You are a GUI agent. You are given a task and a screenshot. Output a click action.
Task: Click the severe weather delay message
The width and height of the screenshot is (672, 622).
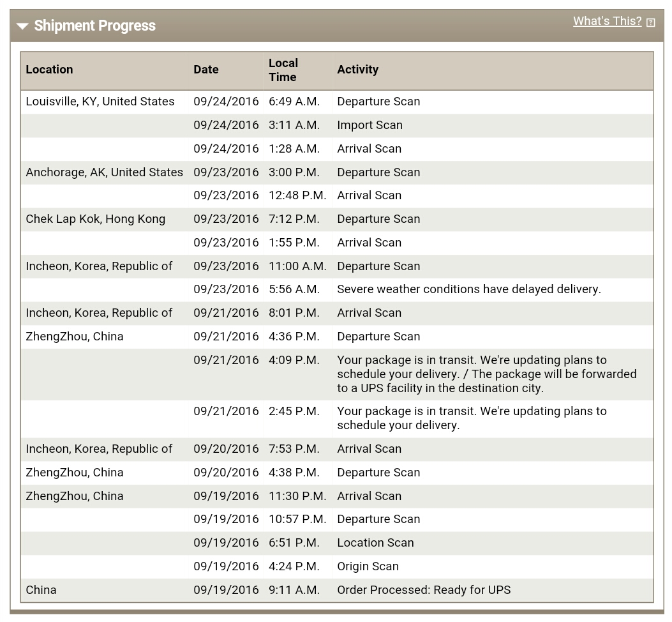469,289
